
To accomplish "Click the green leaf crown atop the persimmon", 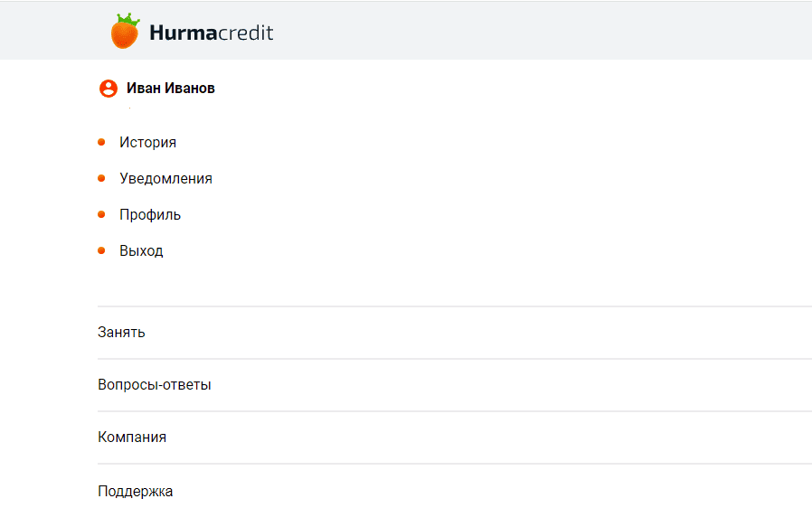I will tap(125, 19).
